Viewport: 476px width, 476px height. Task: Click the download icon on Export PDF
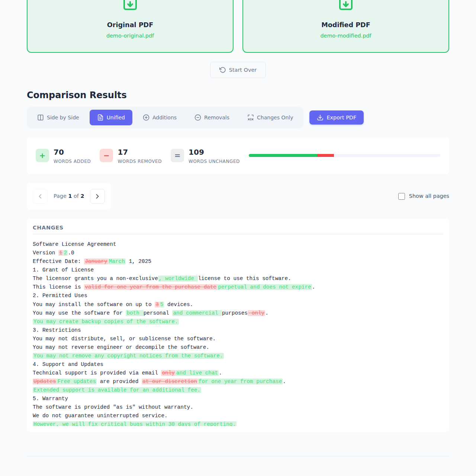click(x=320, y=118)
